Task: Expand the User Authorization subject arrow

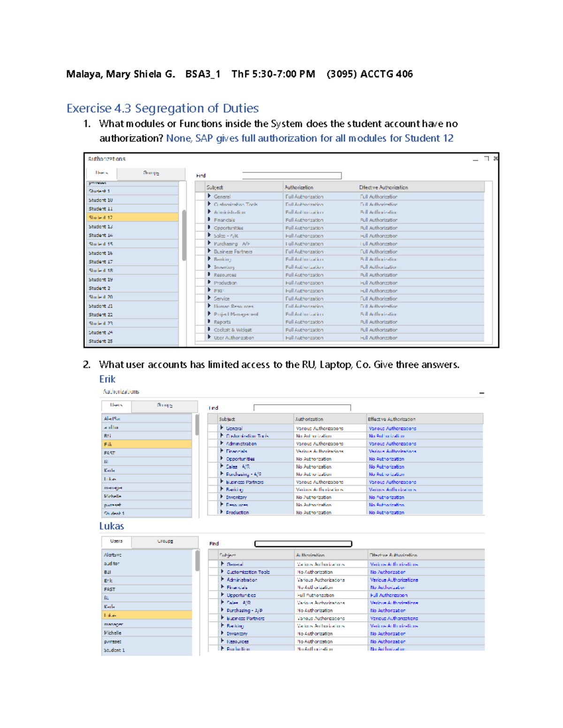Action: (209, 337)
